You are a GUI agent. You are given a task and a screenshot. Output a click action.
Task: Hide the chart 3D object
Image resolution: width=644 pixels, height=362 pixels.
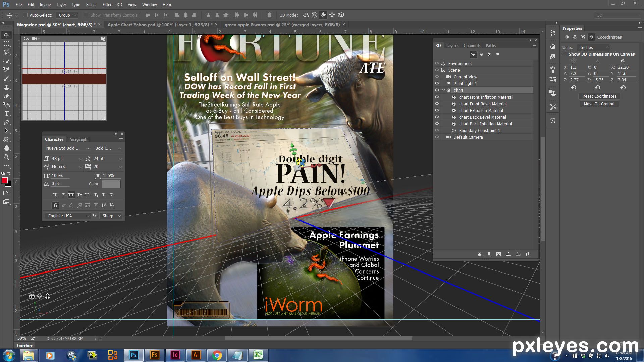click(437, 90)
